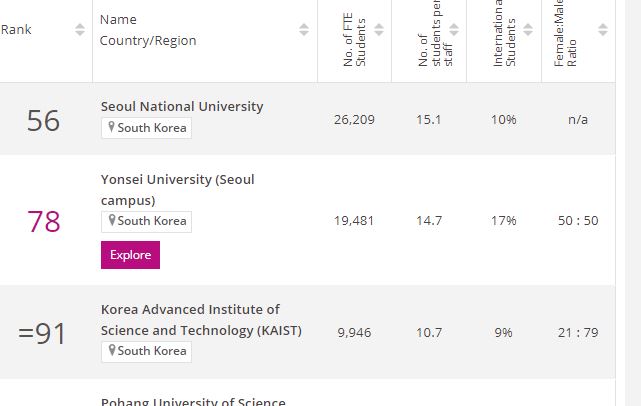Viewport: 641px width, 406px height.
Task: Open Seoul National University link
Action: point(182,106)
